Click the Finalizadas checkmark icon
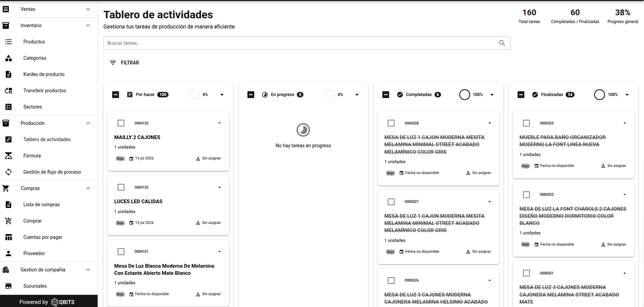Image resolution: width=644 pixels, height=307 pixels. [x=535, y=95]
